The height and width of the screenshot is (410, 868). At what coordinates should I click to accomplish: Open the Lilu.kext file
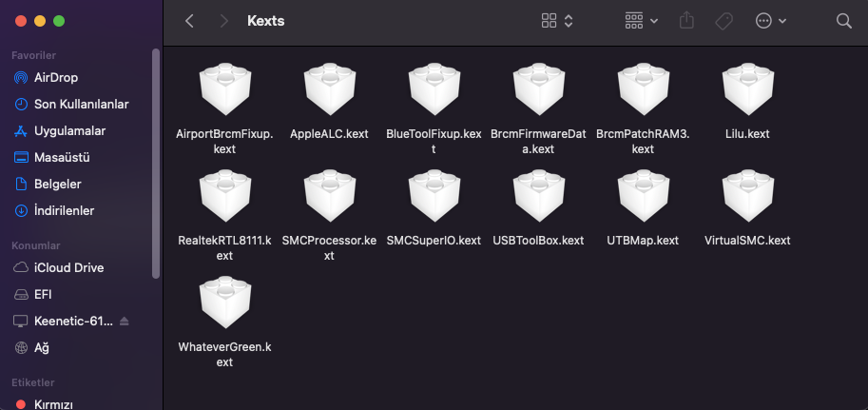tap(746, 93)
